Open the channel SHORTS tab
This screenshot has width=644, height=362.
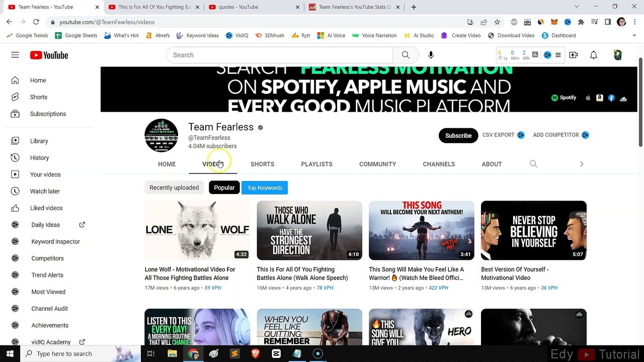tap(262, 164)
